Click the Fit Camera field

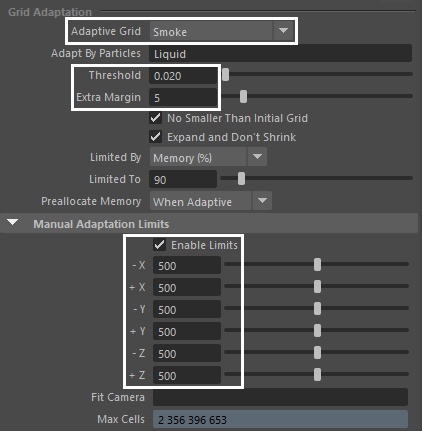tap(280, 397)
